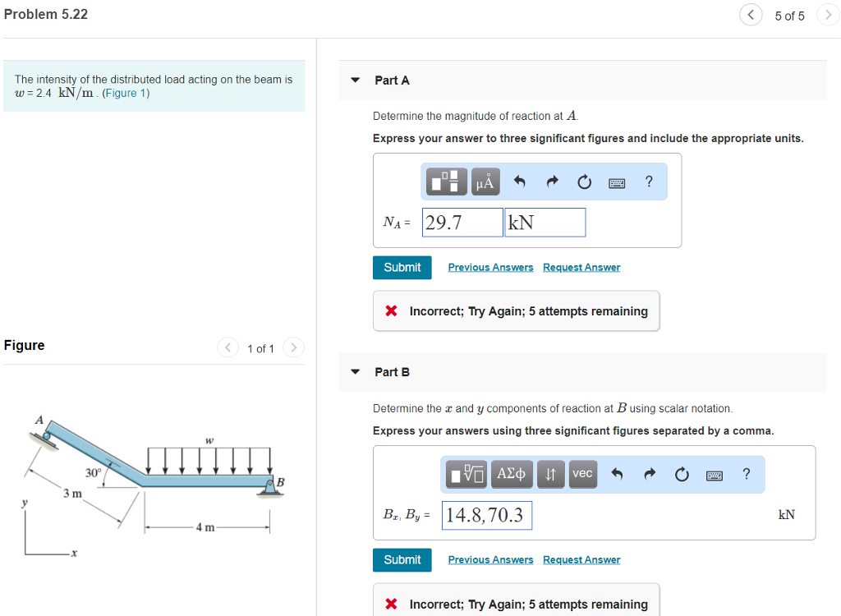This screenshot has width=841, height=616.
Task: Click the redo arrow in Part B toolbar
Action: (649, 474)
